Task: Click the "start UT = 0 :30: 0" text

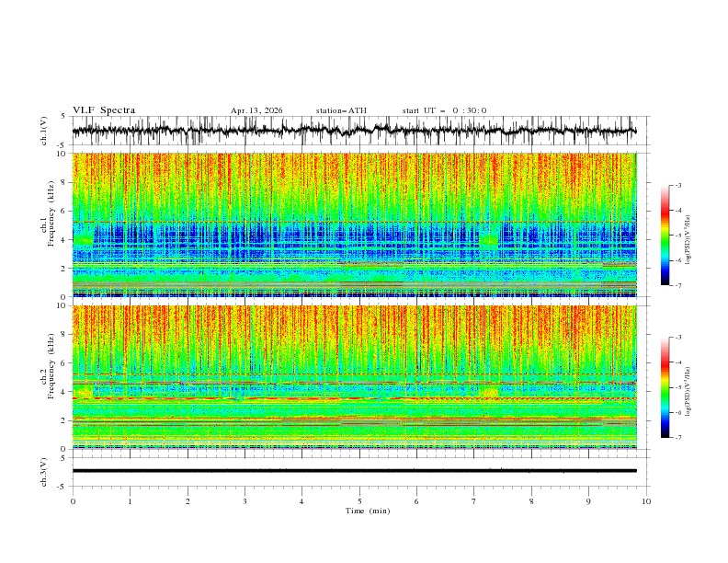Action: [x=444, y=110]
